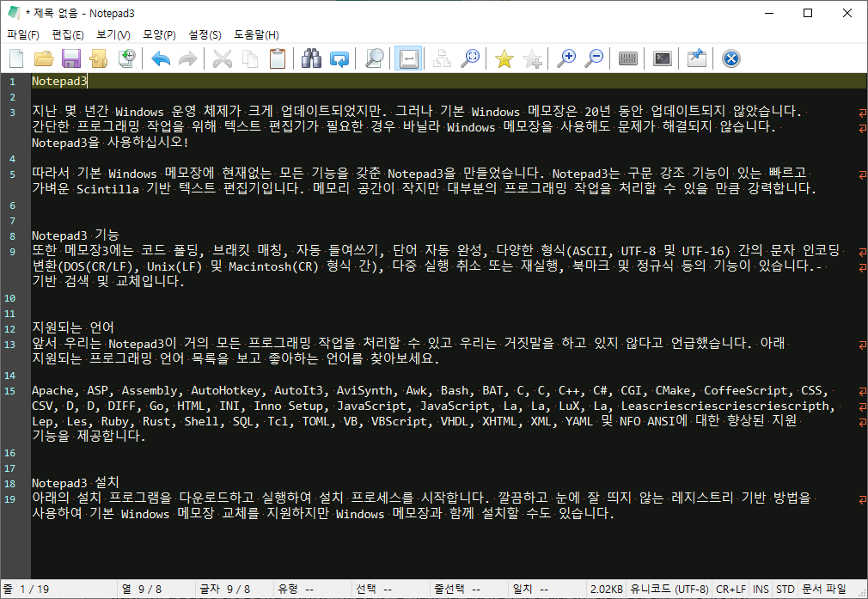Click the gray keyboard-like toolbar icon
Viewport: 868px width, 599px height.
click(x=627, y=58)
